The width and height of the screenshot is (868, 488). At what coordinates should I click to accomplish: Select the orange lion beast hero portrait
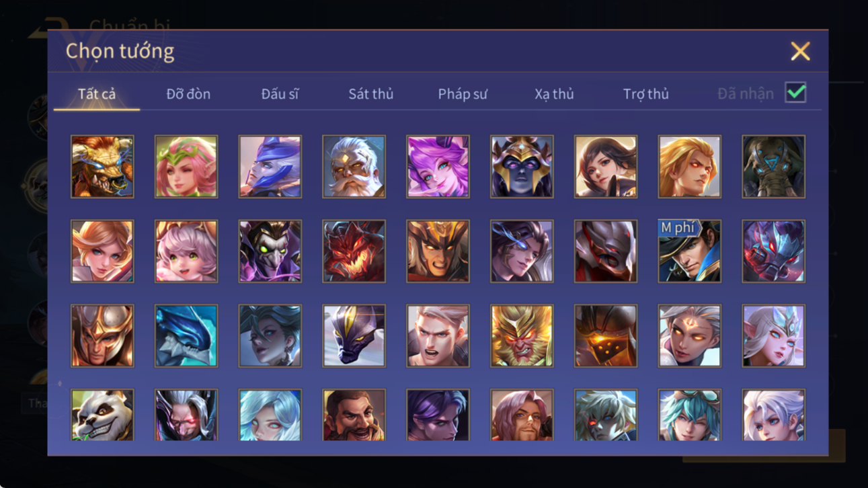tap(102, 167)
